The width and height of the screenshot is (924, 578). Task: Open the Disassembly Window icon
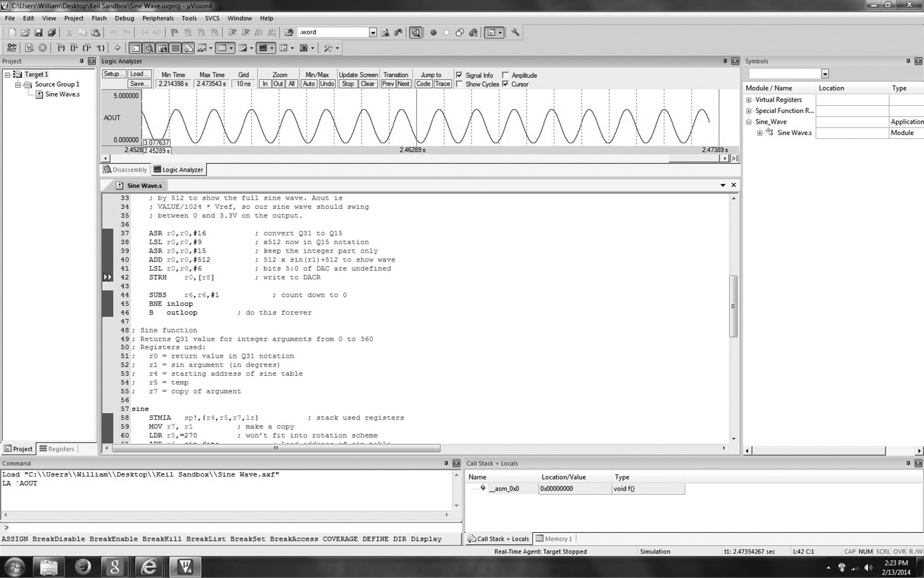coord(150,47)
